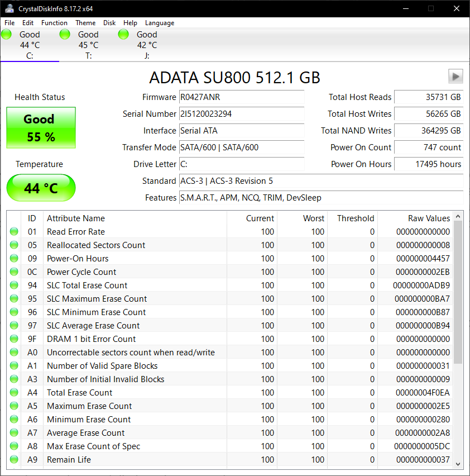This screenshot has width=470, height=476.
Task: Click the green status orb for J: drive
Action: point(123,34)
